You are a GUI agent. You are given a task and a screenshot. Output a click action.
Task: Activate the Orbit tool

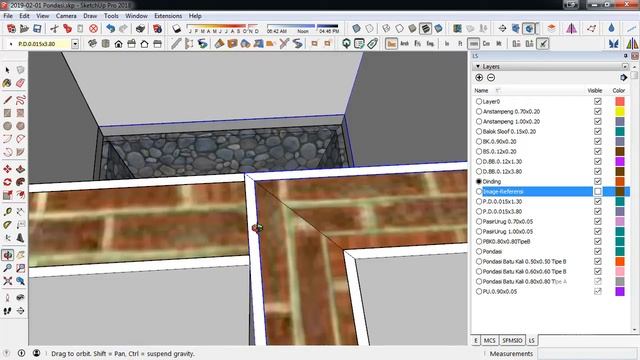click(7, 255)
